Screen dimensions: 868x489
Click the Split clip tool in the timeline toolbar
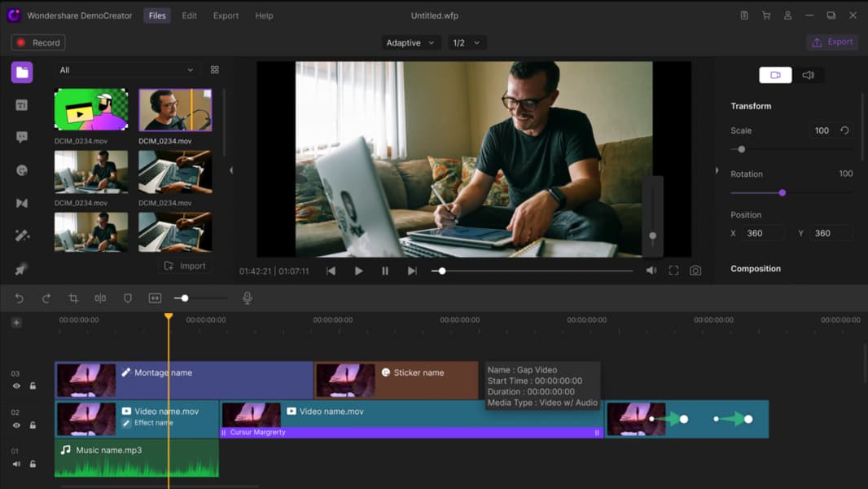tap(100, 298)
